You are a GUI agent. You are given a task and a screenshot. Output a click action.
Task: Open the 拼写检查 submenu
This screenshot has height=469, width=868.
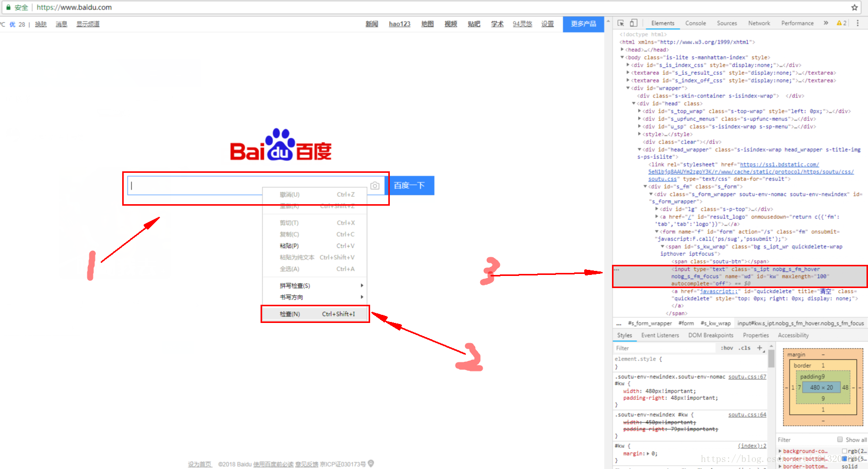[x=316, y=286]
